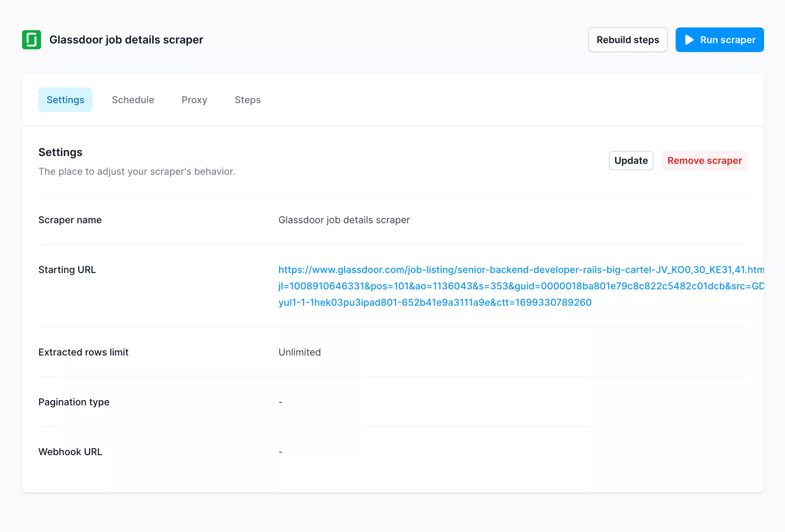Click the 'Extracted rows limit' label
The width and height of the screenshot is (785, 532).
click(x=83, y=352)
